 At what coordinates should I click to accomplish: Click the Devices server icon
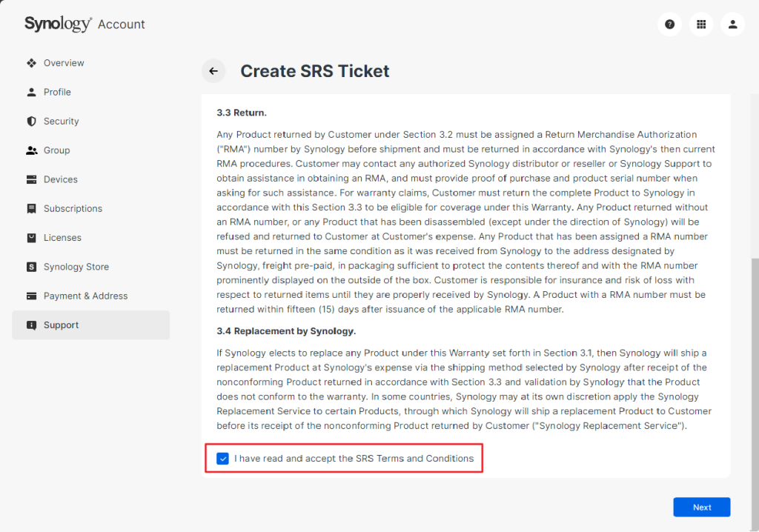coord(31,179)
